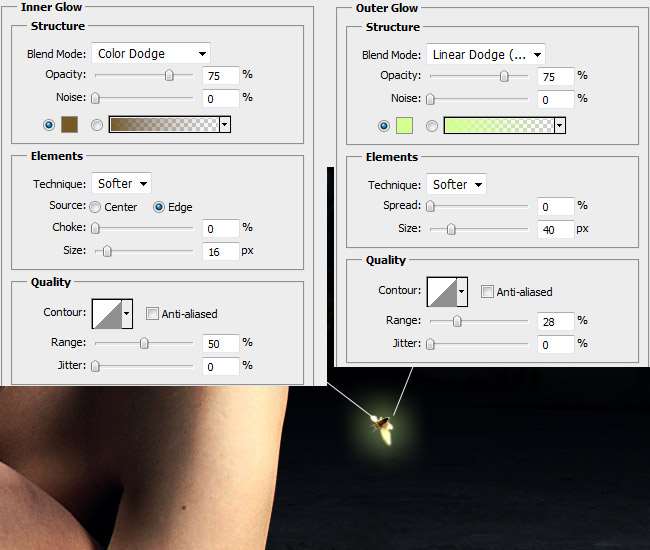
Task: Click the Outer Glow contour thumbnail
Action: (x=441, y=292)
